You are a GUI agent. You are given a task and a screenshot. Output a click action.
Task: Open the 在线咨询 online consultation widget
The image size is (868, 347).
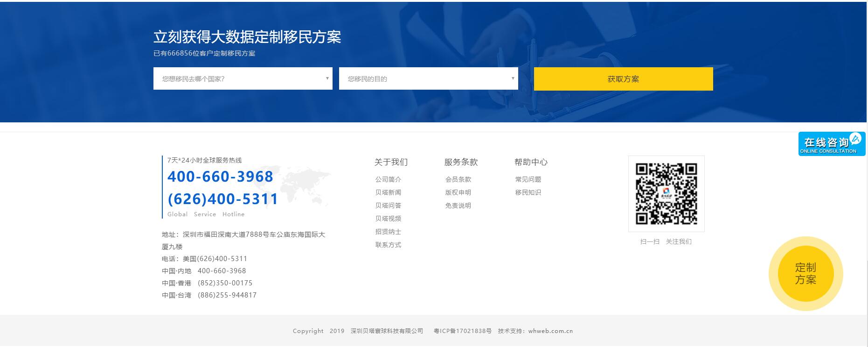coord(831,144)
